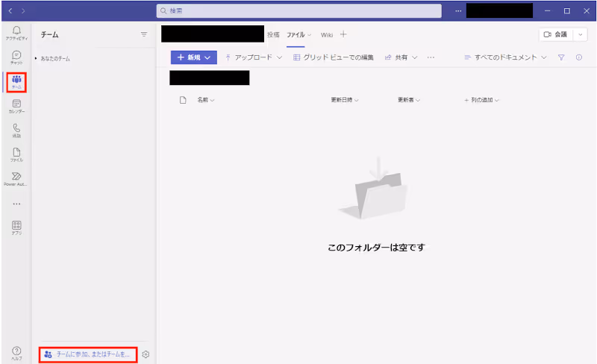Open the 共有 dropdown
Image resolution: width=597 pixels, height=364 pixels.
(x=401, y=57)
